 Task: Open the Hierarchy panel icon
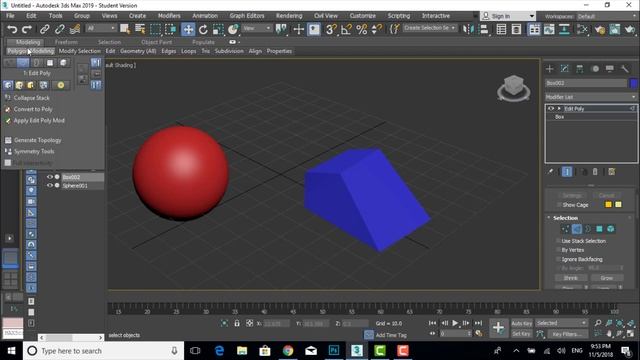tap(580, 69)
